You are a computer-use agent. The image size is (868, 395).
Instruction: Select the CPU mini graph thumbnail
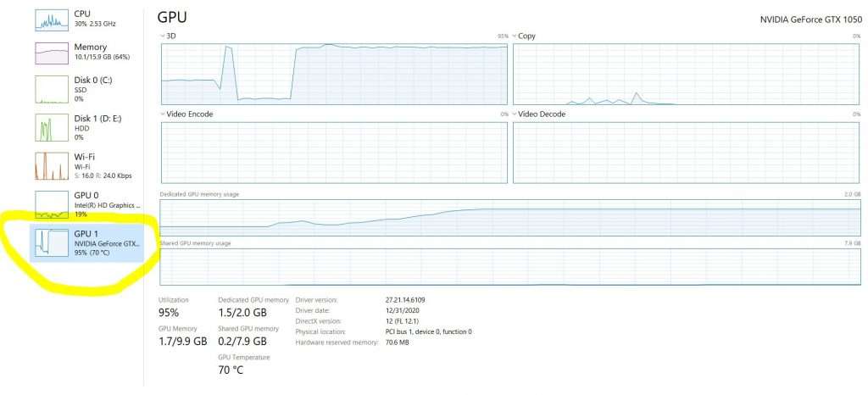point(52,19)
